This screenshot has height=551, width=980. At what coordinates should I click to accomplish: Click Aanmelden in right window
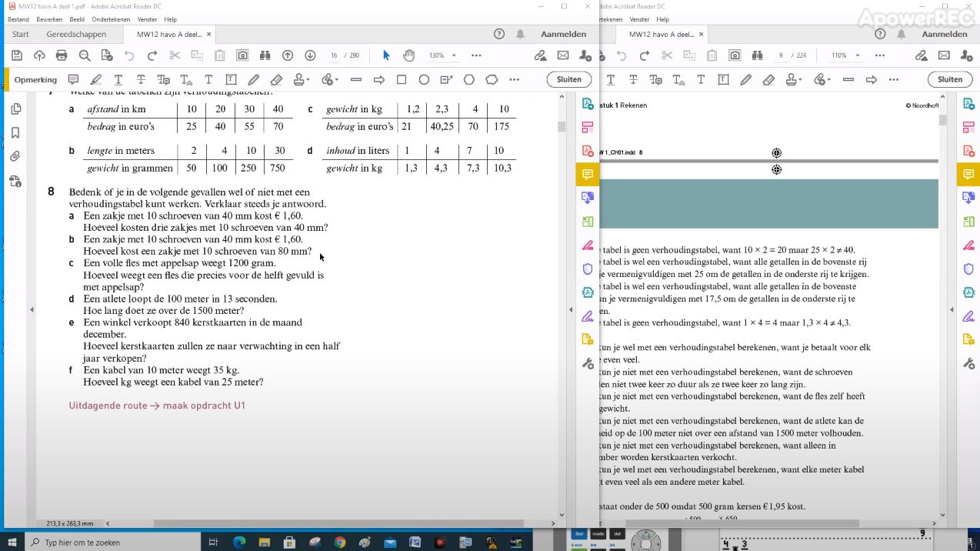[x=945, y=34]
